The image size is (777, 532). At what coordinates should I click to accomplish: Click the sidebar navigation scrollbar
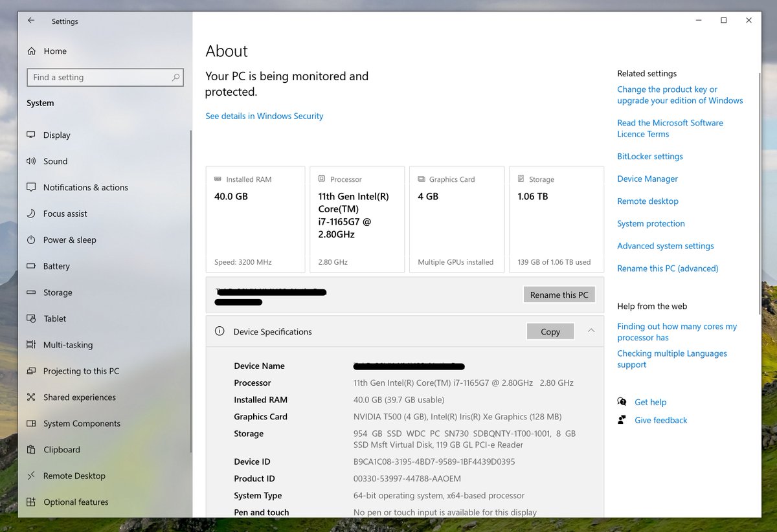(x=190, y=291)
